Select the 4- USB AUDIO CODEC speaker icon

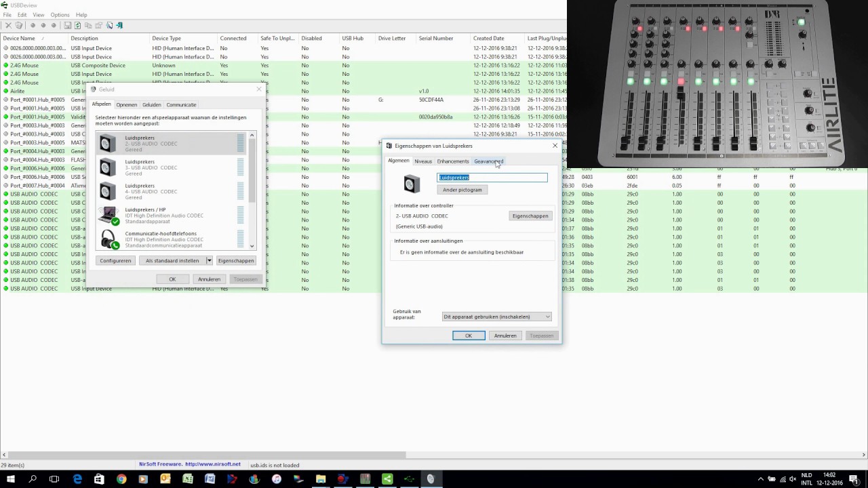108,191
